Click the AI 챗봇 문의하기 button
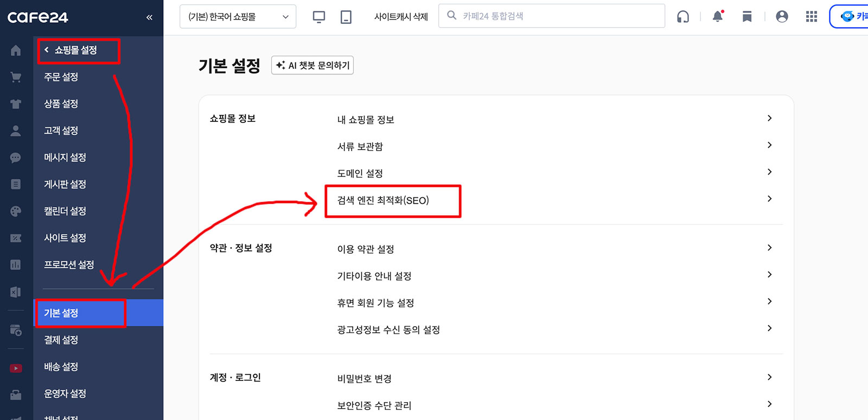The height and width of the screenshot is (420, 868). pyautogui.click(x=312, y=65)
